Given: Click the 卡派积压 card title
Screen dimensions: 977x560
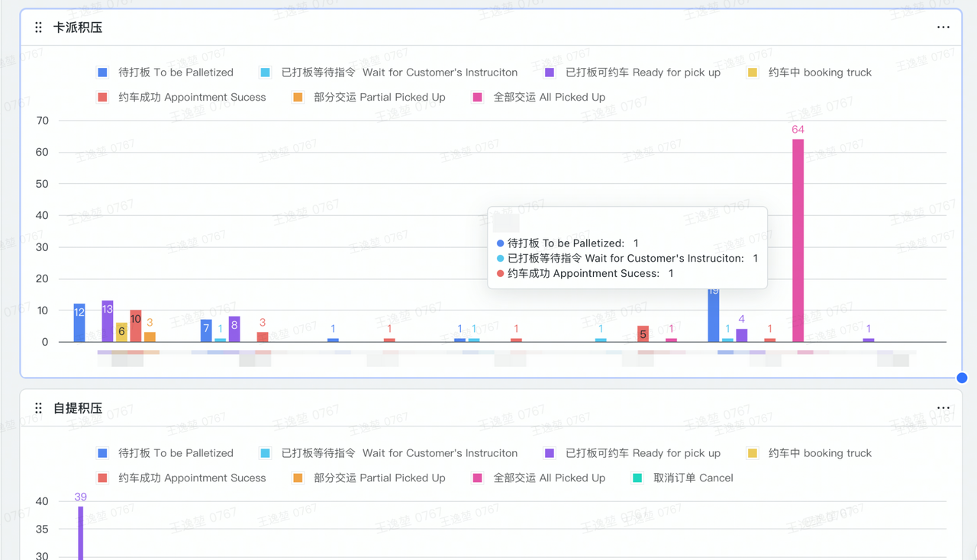Looking at the screenshot, I should [x=78, y=27].
